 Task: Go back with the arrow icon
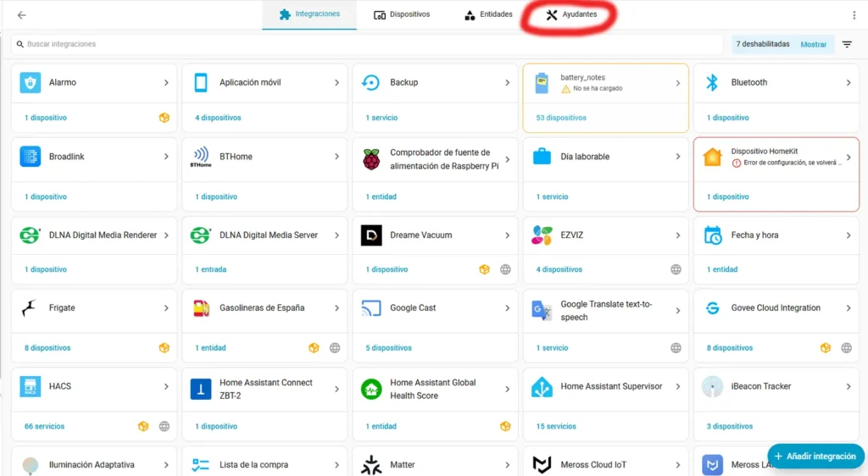[x=21, y=15]
